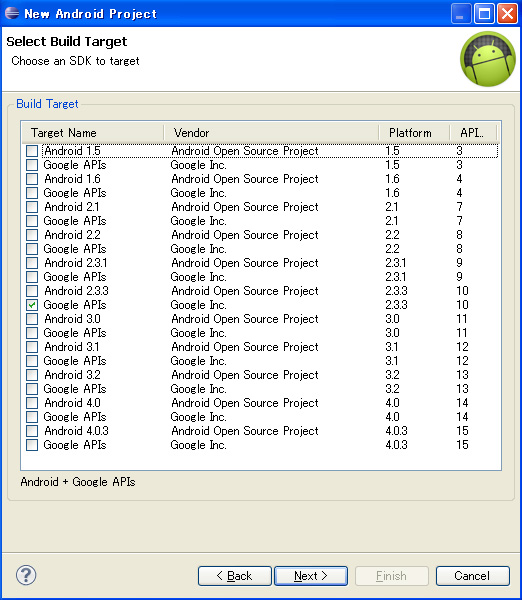Check Google APIs checkbox for platform 2.2
Image resolution: width=522 pixels, height=600 pixels.
coord(32,249)
